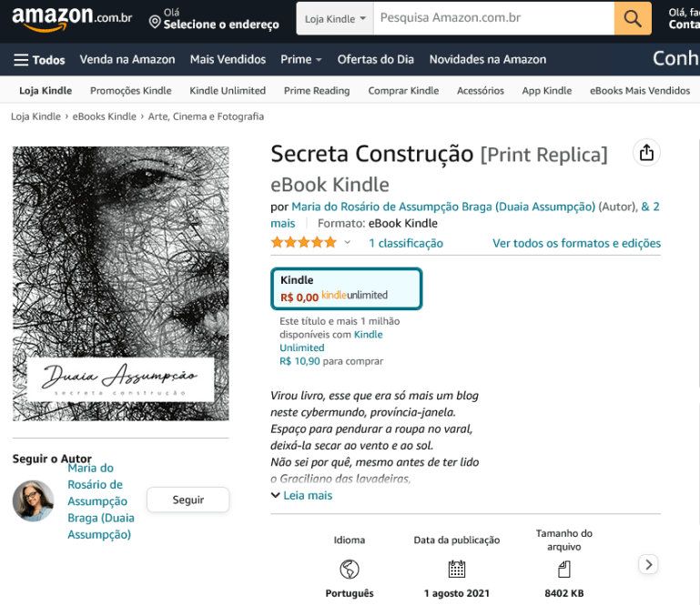700x605 pixels.
Task: Click the Secreta Construção book cover
Action: [x=121, y=283]
